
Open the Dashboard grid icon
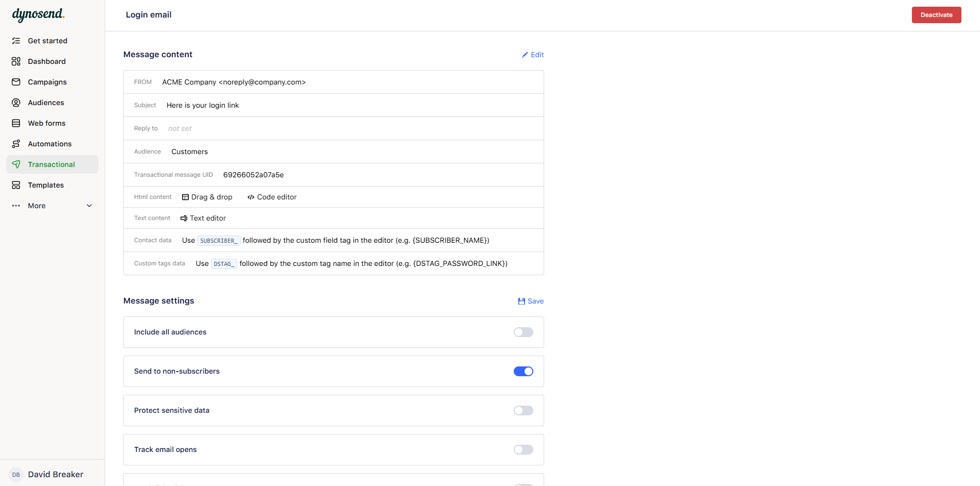pyautogui.click(x=15, y=61)
